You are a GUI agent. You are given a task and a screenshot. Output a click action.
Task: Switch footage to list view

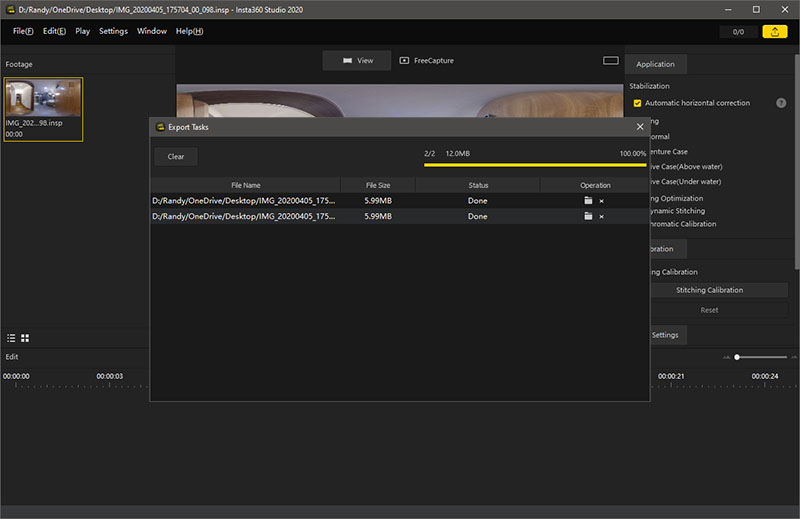point(11,338)
